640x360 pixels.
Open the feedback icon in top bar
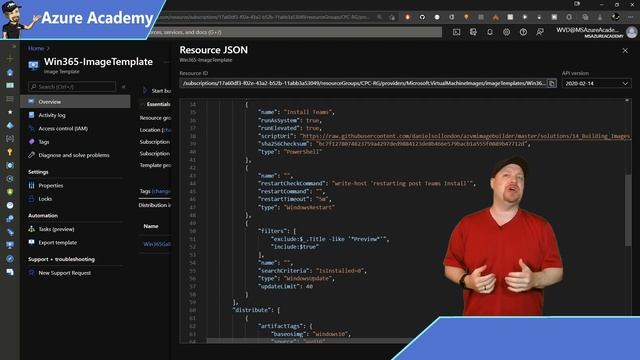(540, 32)
